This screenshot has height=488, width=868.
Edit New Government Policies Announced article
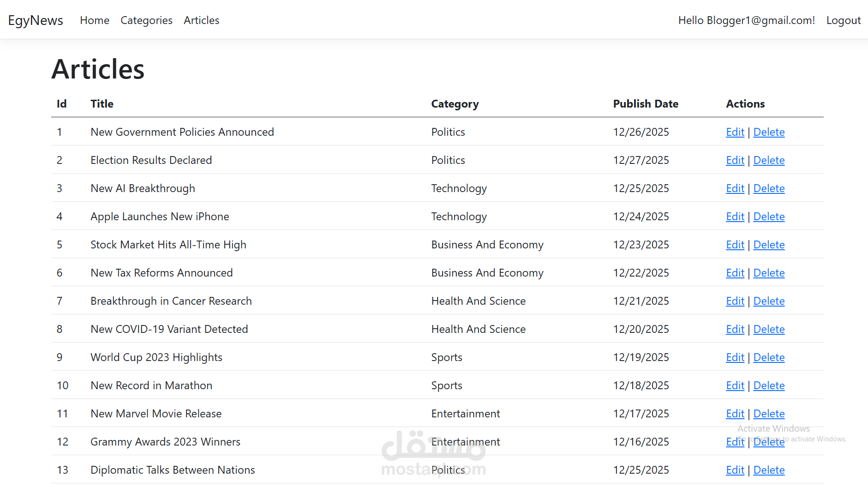point(735,132)
